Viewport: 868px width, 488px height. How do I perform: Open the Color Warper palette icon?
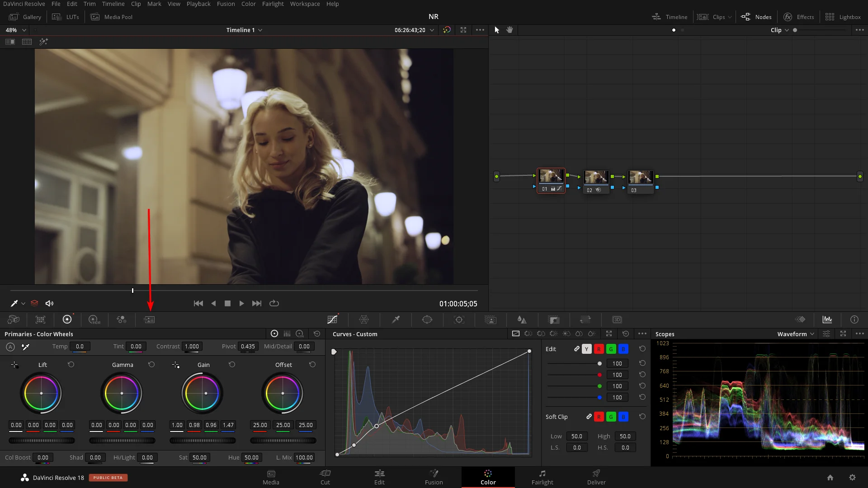[364, 319]
